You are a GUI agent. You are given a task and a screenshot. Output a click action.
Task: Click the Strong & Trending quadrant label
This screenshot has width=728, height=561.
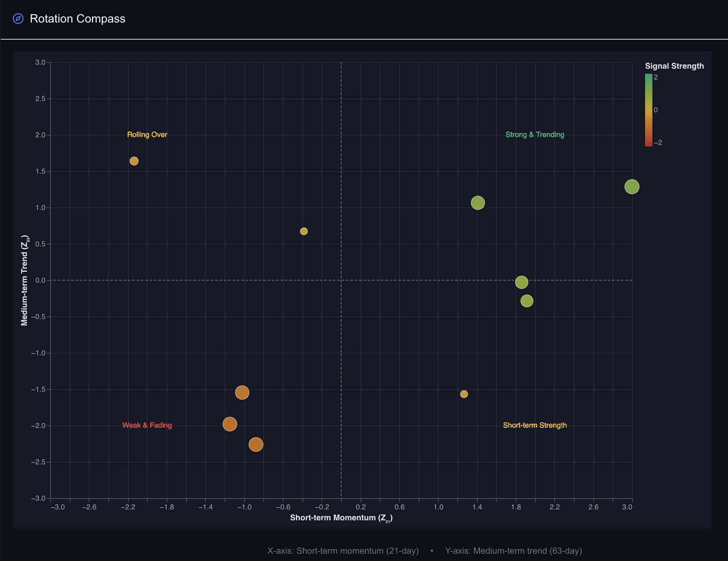point(535,134)
